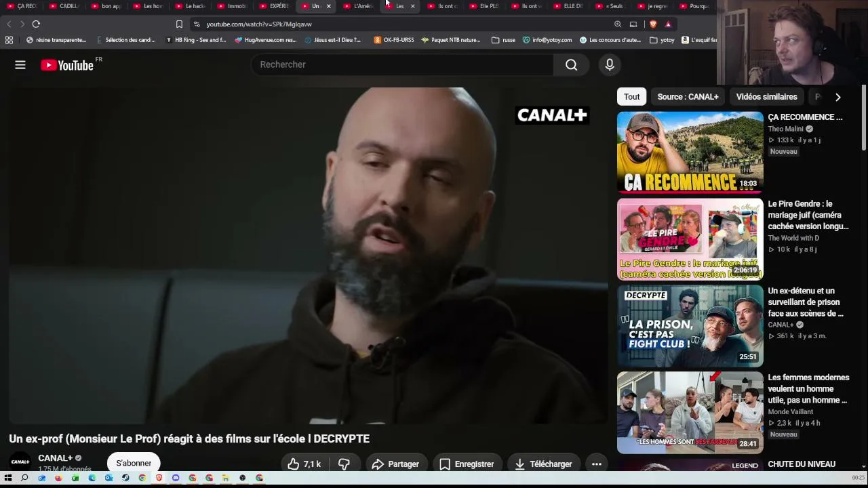This screenshot has height=488, width=868.
Task: Open the picture-in-picture icon in address bar
Action: (x=633, y=24)
